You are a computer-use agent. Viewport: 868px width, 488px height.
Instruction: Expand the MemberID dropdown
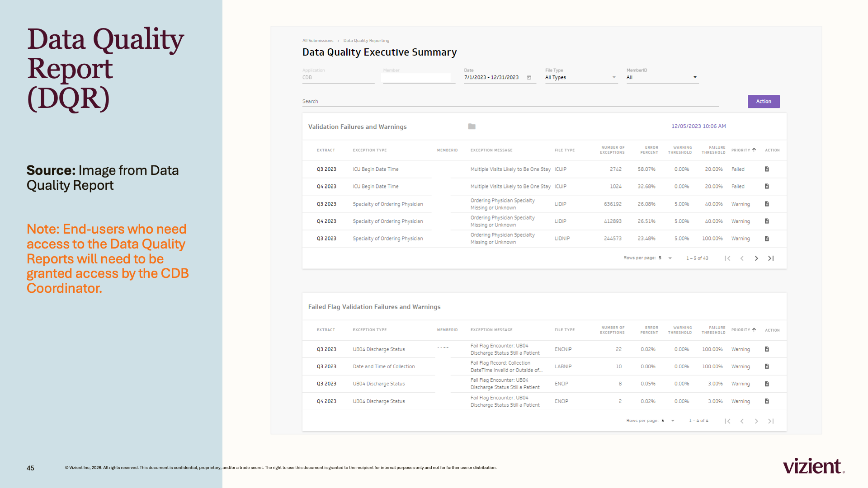coord(695,78)
